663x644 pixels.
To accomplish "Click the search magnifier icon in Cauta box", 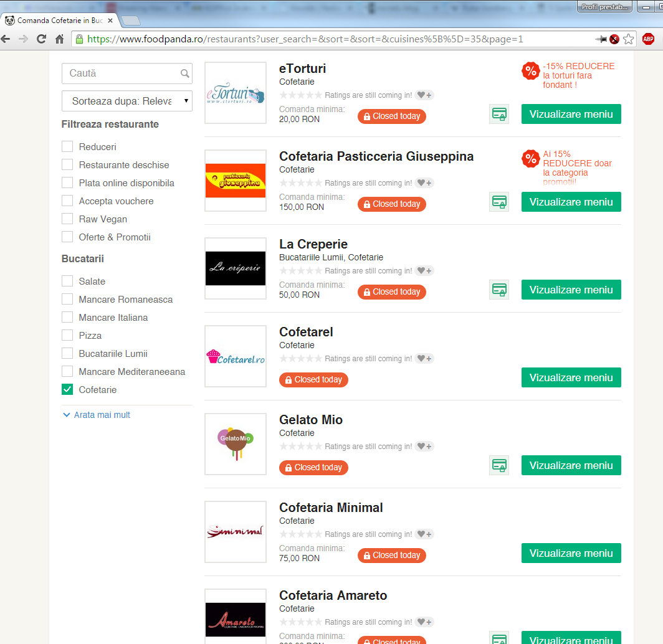I will [x=185, y=73].
